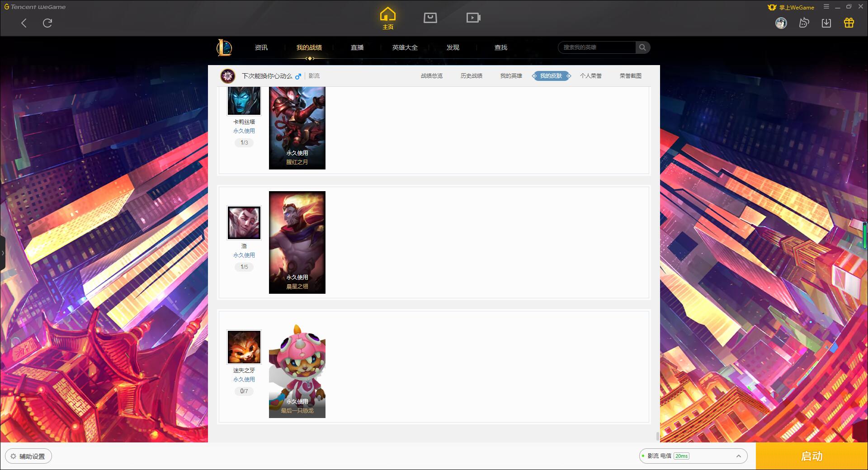Switch to 个人荣誉 sub-tab
The image size is (868, 470).
tap(591, 76)
